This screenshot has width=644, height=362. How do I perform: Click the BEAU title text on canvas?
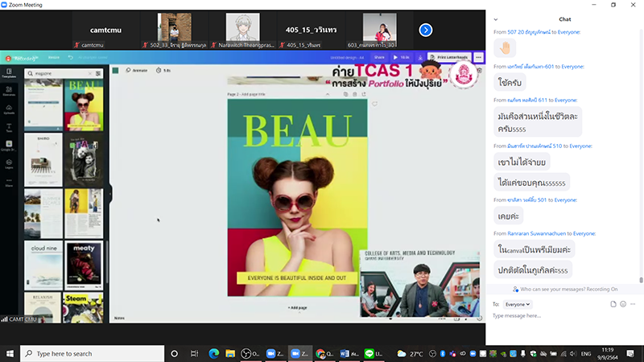[x=298, y=131]
